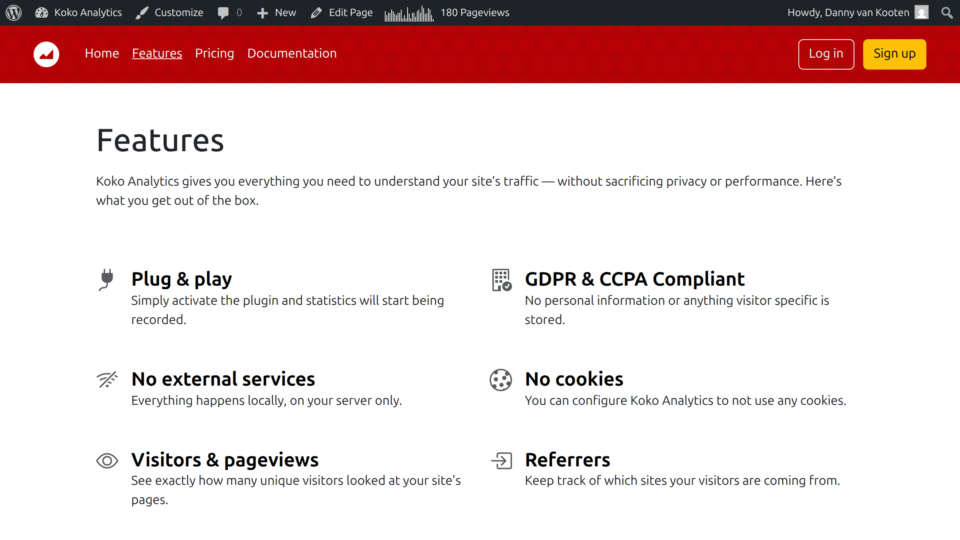This screenshot has height=540, width=960.
Task: Click the Koko Analytics round logo
Action: coord(47,54)
